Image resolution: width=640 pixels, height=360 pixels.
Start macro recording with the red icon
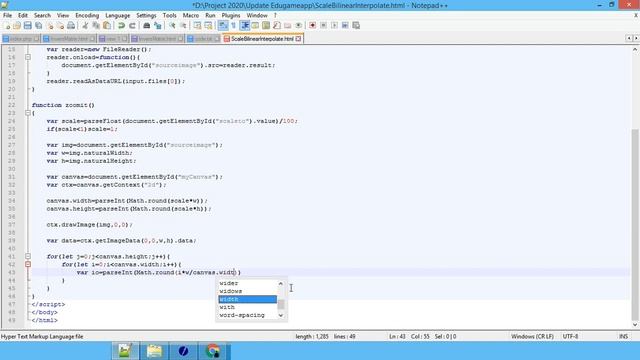[312, 25]
